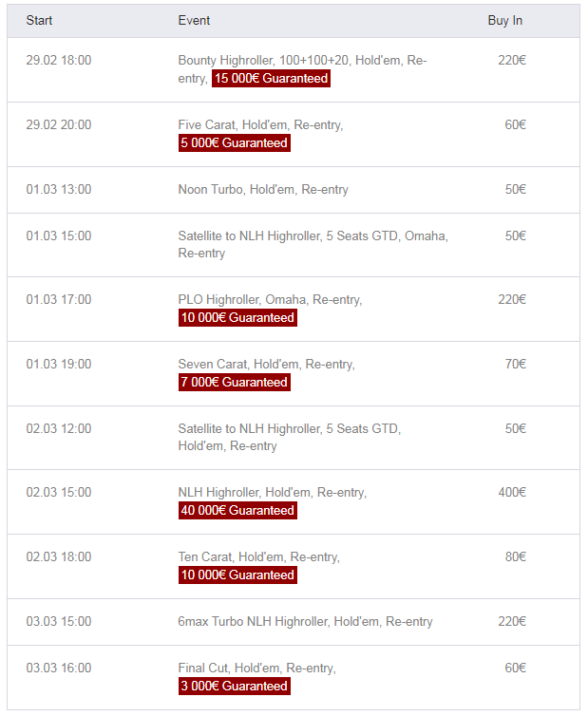Open the NLH Highroller 400€ event
Viewport: 588px width, 716px height.
pos(272,493)
